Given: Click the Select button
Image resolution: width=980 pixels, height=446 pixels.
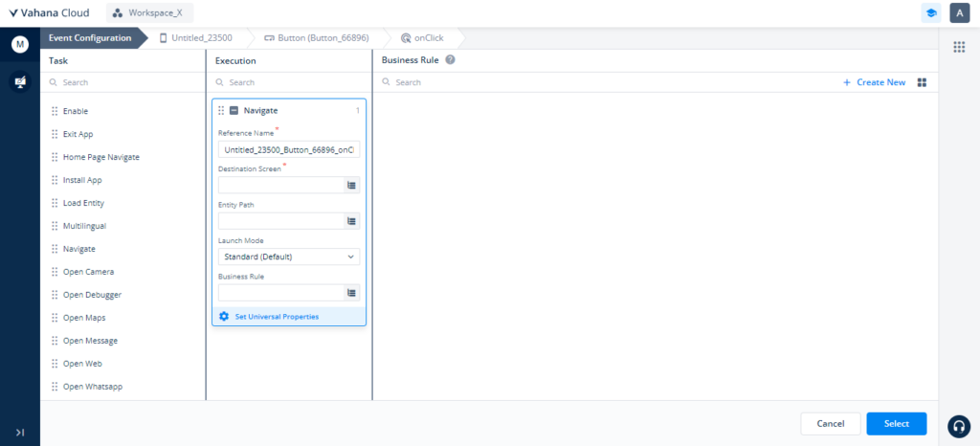Looking at the screenshot, I should [896, 424].
